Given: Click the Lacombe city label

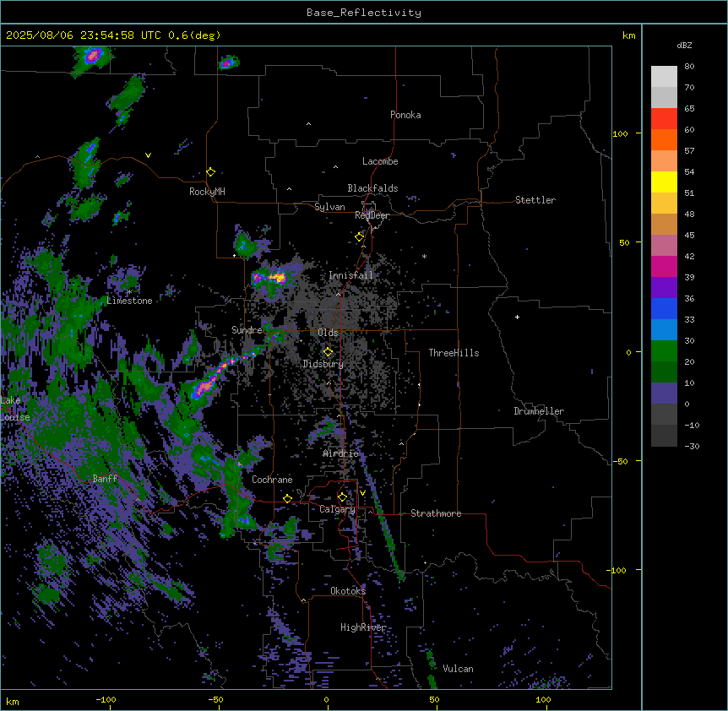Looking at the screenshot, I should 380,161.
